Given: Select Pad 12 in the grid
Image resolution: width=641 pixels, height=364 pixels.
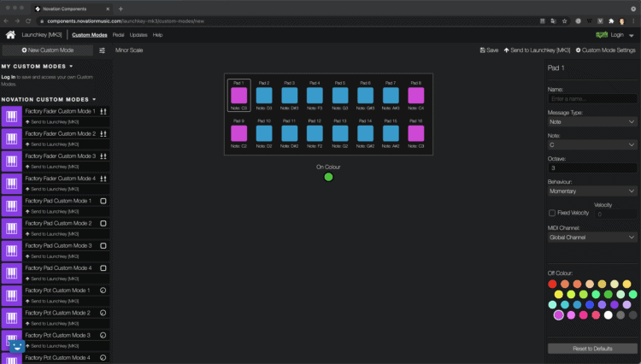Looking at the screenshot, I should coord(315,133).
